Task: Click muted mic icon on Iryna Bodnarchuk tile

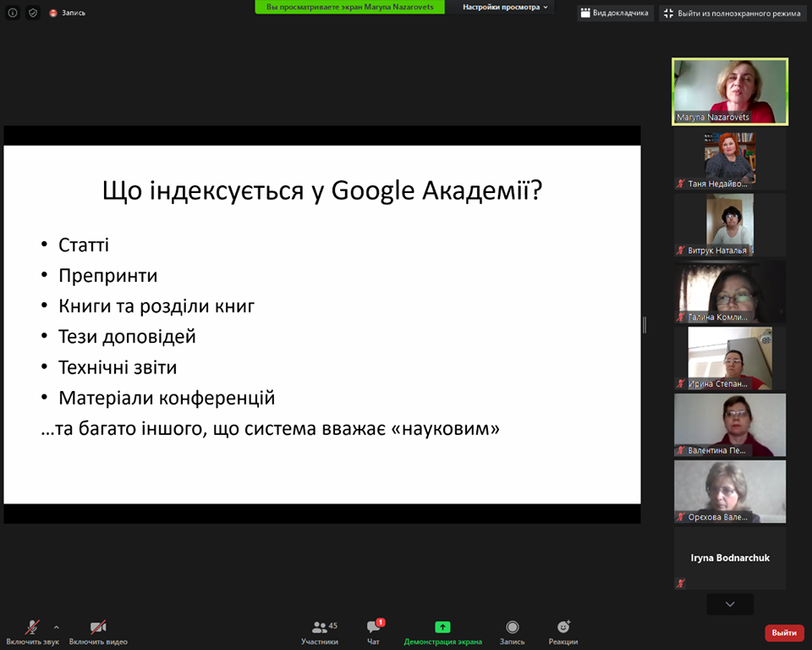Action: pyautogui.click(x=680, y=584)
